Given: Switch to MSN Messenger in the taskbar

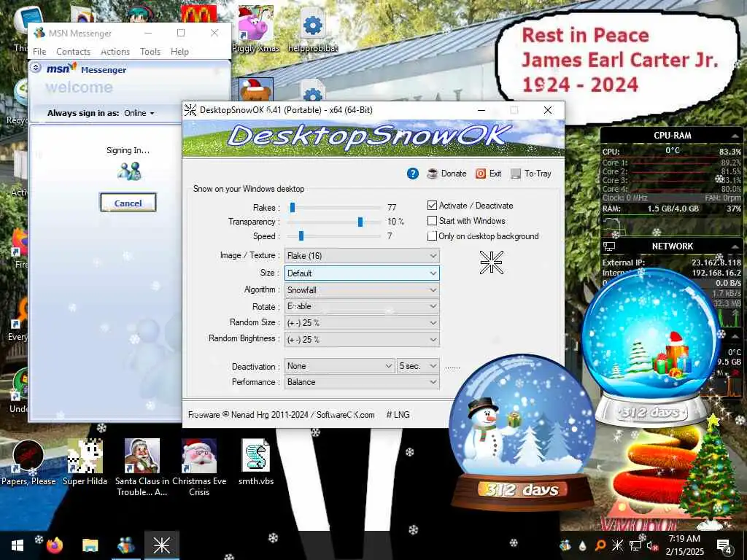Looking at the screenshot, I should coord(126,545).
